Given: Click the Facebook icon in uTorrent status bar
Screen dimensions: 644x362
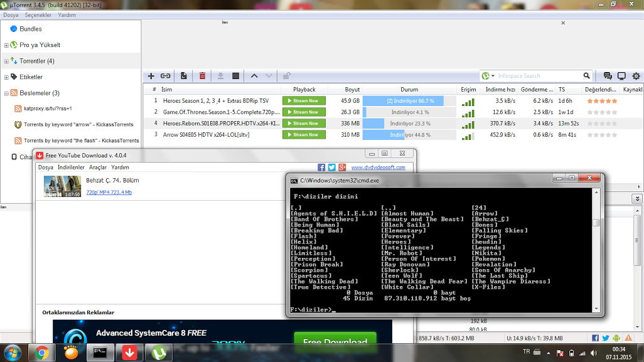Looking at the screenshot, I should 595,338.
